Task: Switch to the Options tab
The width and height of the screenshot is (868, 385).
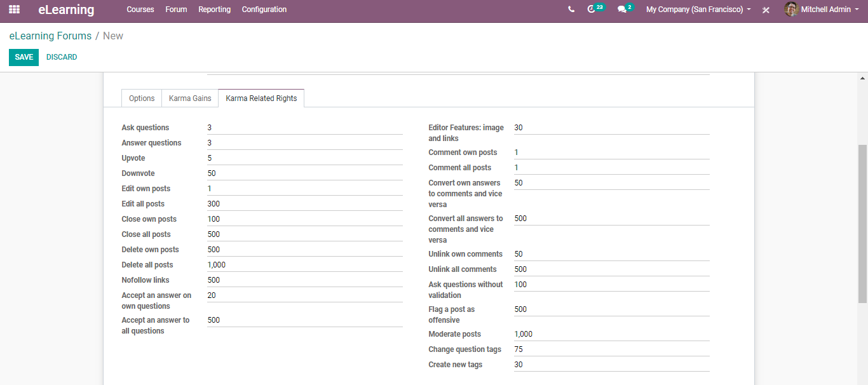Action: [x=142, y=98]
